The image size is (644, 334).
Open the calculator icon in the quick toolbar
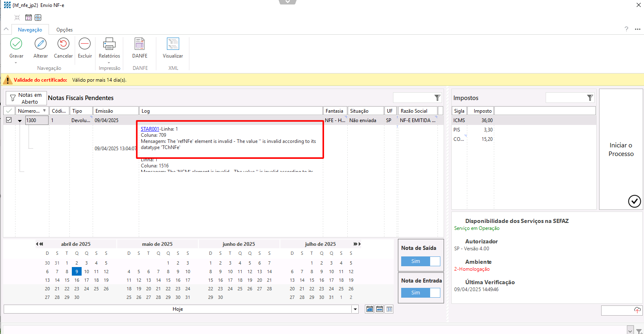[x=38, y=18]
